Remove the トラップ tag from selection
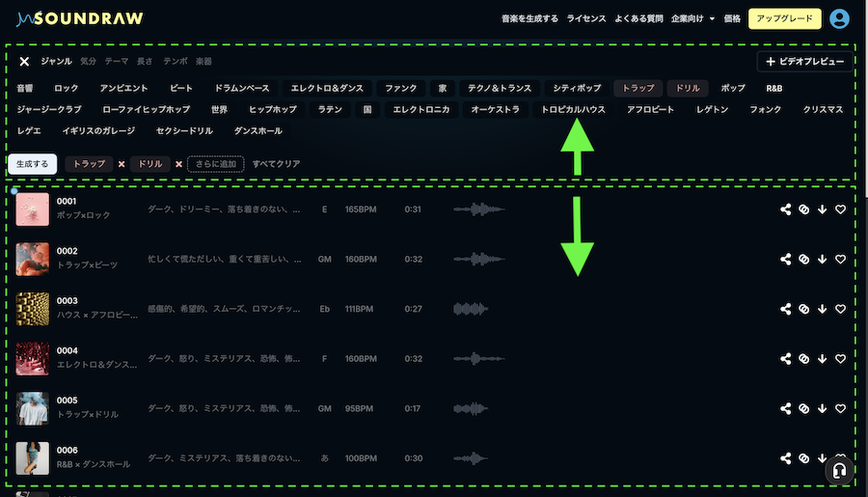Screen dimensions: 868x497 [122, 164]
